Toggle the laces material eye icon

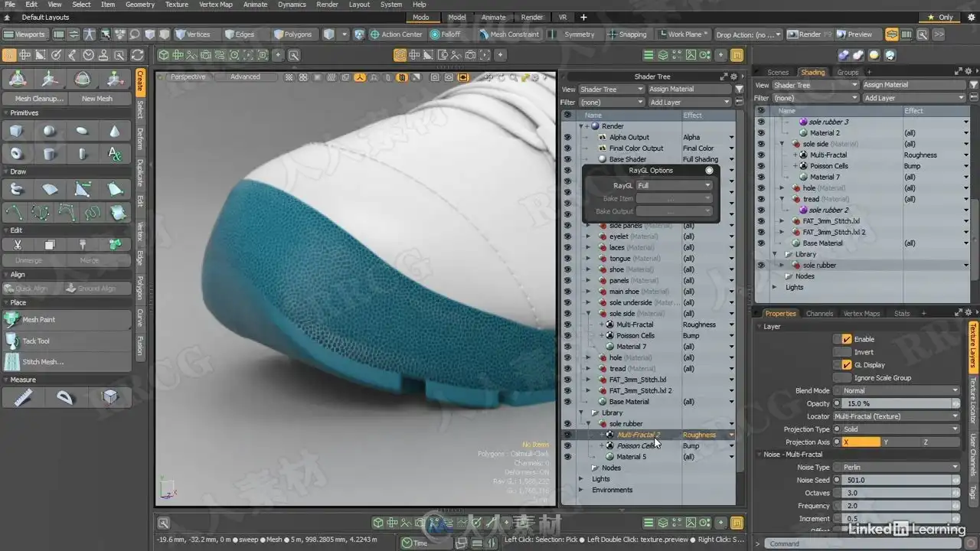click(567, 248)
